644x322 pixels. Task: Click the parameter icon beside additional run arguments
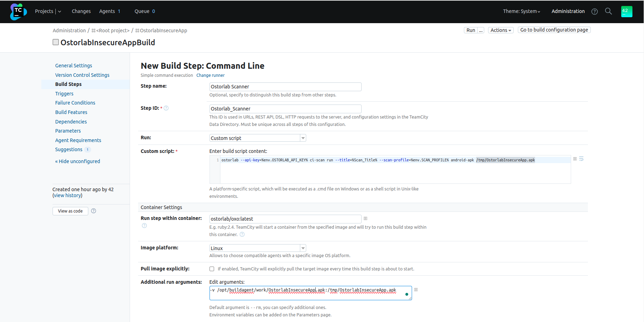pos(416,290)
